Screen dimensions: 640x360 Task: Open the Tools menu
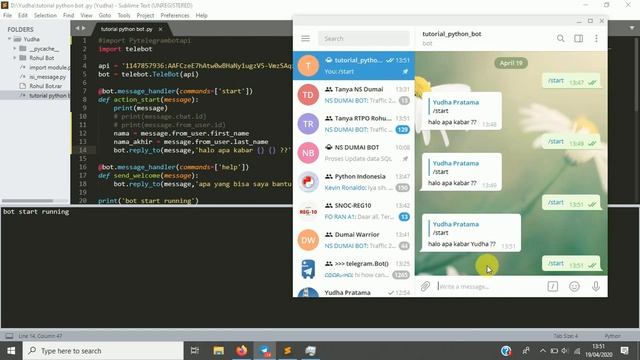[x=124, y=15]
